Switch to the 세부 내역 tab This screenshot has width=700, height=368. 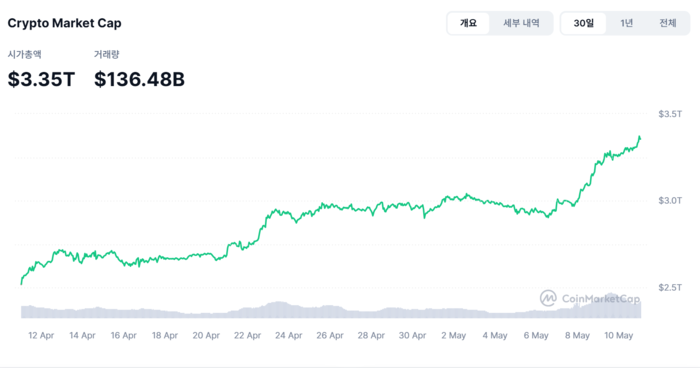pos(521,23)
